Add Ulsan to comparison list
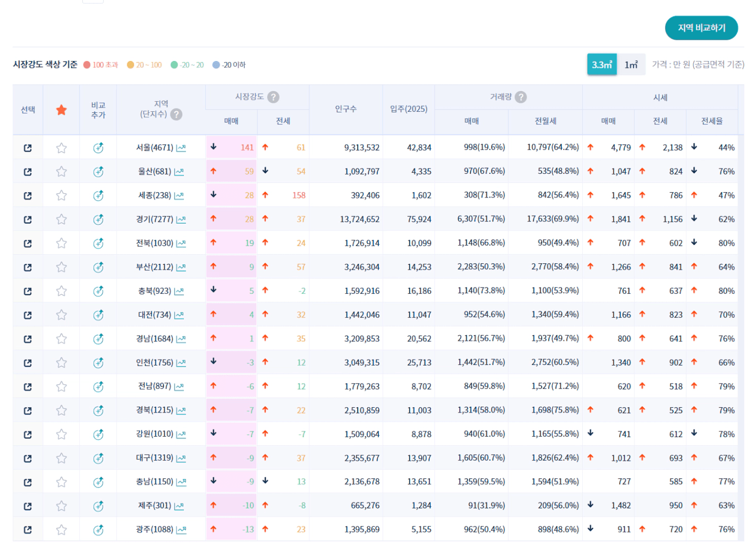This screenshot has height=549, width=756. coord(98,172)
